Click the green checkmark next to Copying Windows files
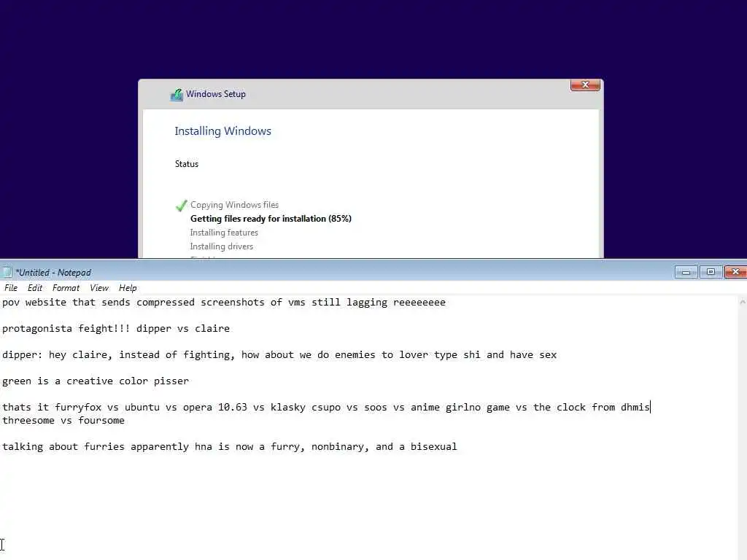The height and width of the screenshot is (560, 747). click(x=181, y=206)
